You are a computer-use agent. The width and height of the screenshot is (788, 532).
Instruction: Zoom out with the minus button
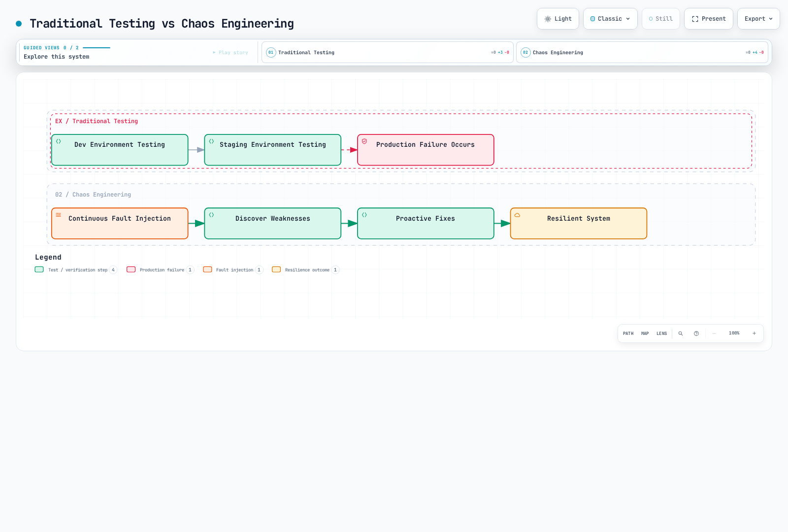click(714, 333)
